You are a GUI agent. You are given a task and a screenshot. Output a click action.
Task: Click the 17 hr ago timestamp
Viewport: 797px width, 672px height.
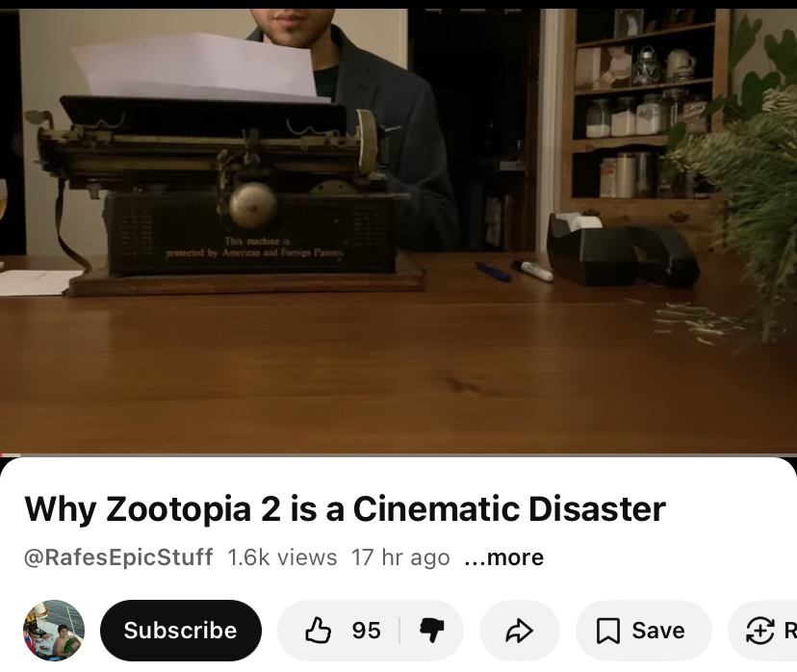tap(400, 557)
